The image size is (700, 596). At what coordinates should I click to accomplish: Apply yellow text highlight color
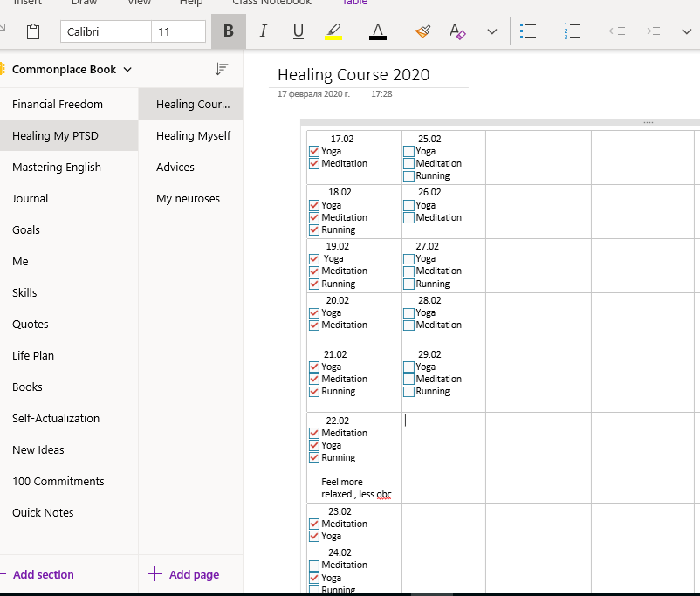pos(333,31)
